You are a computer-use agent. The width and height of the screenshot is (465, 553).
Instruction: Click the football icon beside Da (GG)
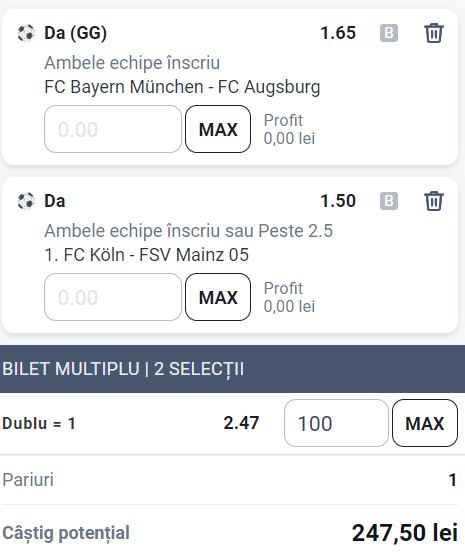[x=26, y=33]
